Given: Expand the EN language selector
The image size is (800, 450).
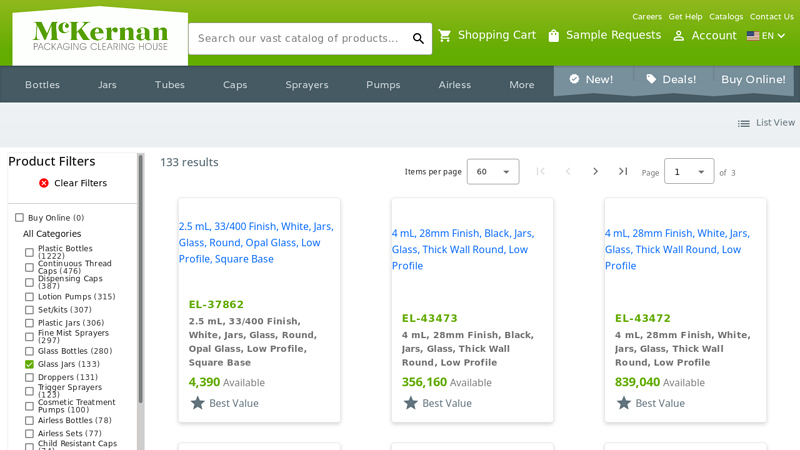Looking at the screenshot, I should click(x=766, y=36).
